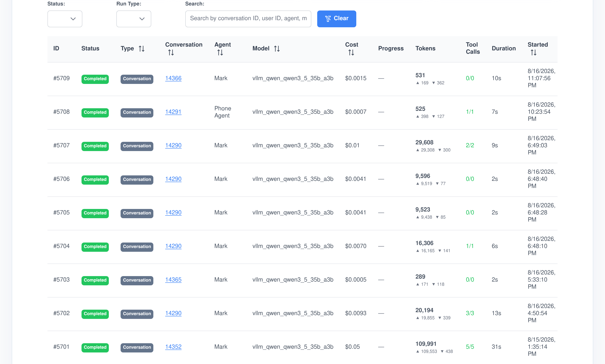This screenshot has width=605, height=364.
Task: Click the $0.05 cost value
Action: (x=352, y=347)
